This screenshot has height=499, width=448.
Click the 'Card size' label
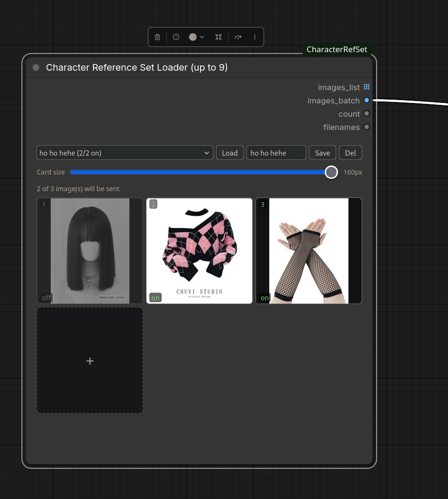[x=51, y=172]
